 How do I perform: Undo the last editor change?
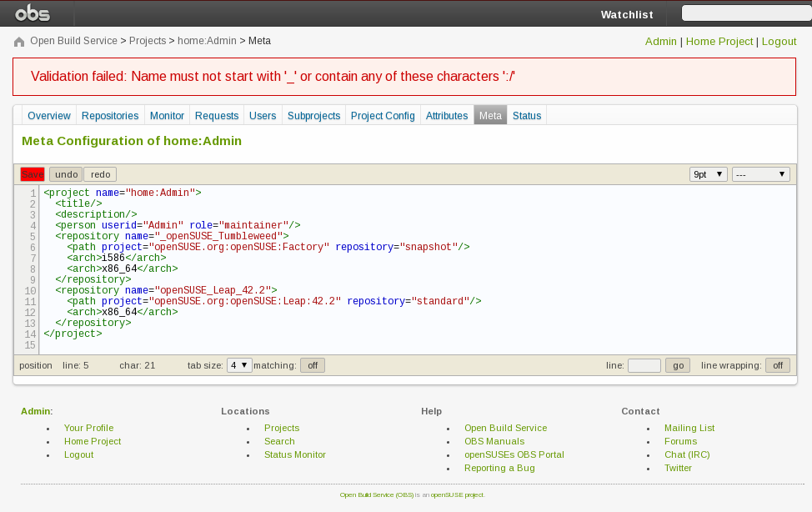tap(65, 173)
